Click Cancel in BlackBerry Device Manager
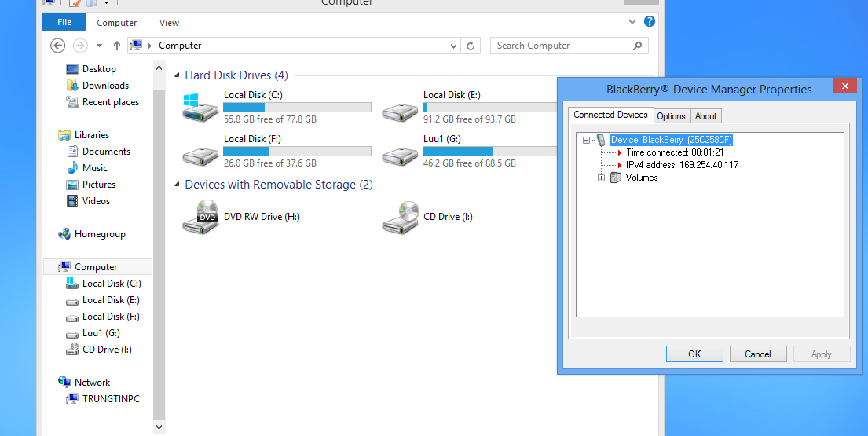 pyautogui.click(x=758, y=354)
